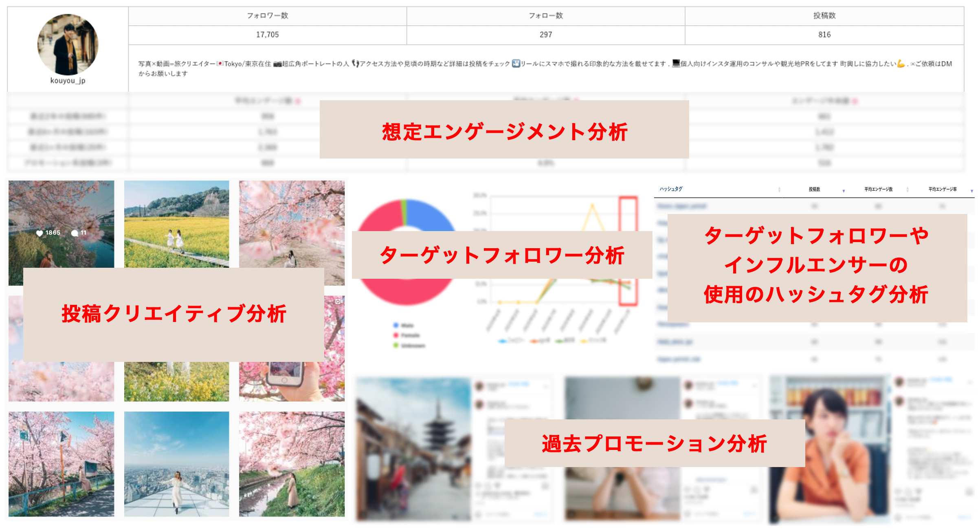Click the heart icon showing 1865 likes
980x529 pixels.
coord(39,233)
